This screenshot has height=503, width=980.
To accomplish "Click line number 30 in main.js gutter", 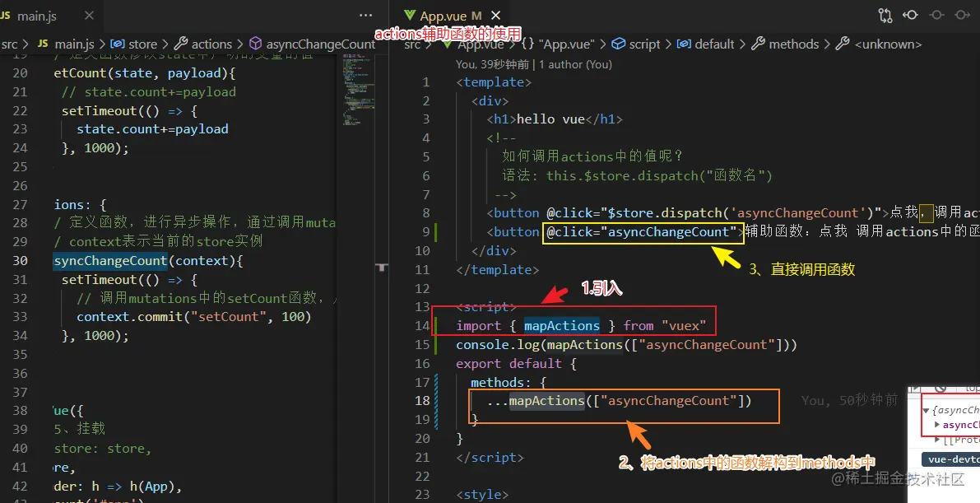I will (20, 261).
